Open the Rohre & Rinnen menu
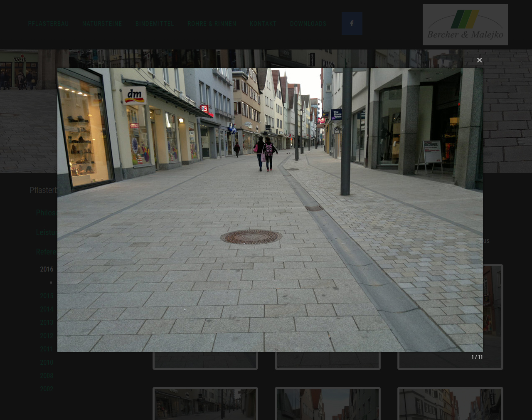532x420 pixels. 212,24
